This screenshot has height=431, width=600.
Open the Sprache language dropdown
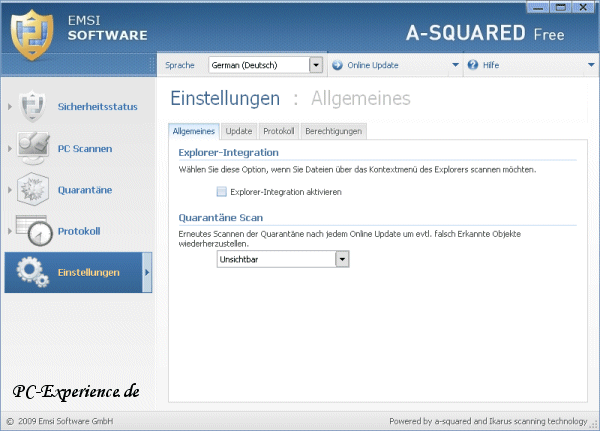click(x=316, y=65)
